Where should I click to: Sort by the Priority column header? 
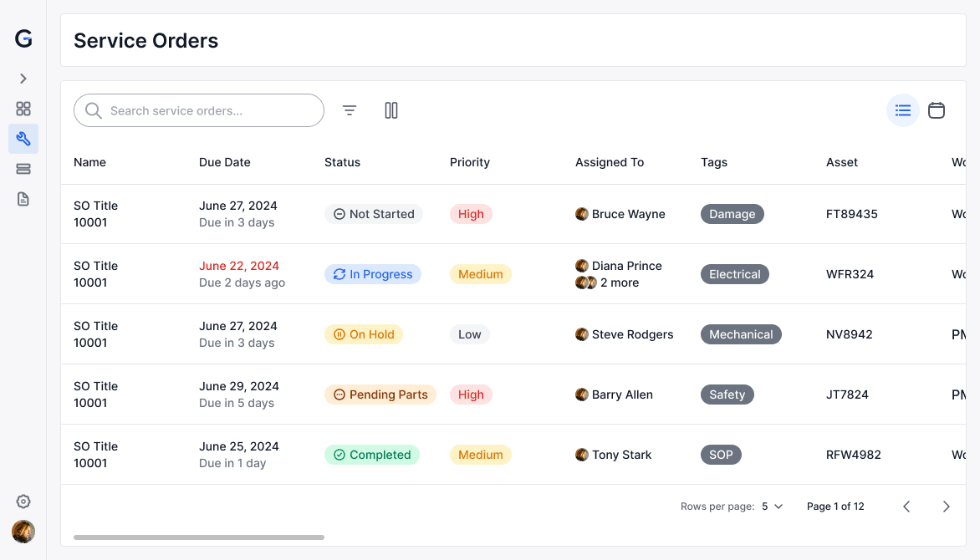pyautogui.click(x=470, y=162)
